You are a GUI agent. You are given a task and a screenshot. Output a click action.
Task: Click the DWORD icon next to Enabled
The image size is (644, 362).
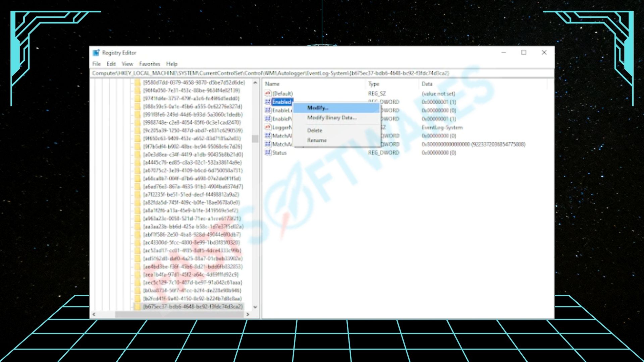point(268,102)
